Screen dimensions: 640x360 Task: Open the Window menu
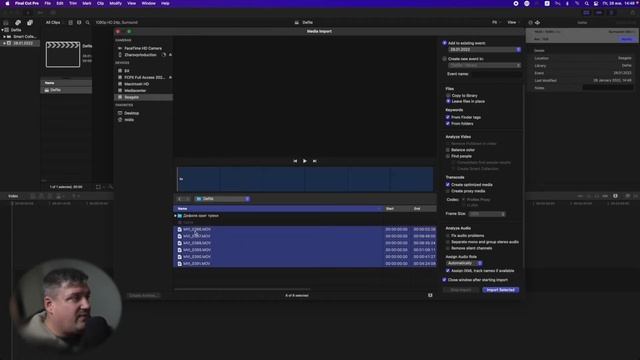pyautogui.click(x=149, y=3)
